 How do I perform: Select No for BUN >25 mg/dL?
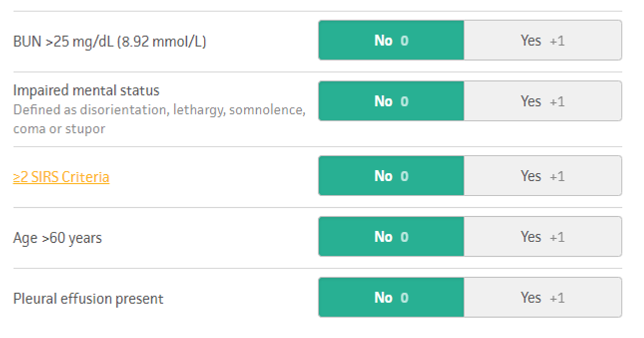pos(391,40)
